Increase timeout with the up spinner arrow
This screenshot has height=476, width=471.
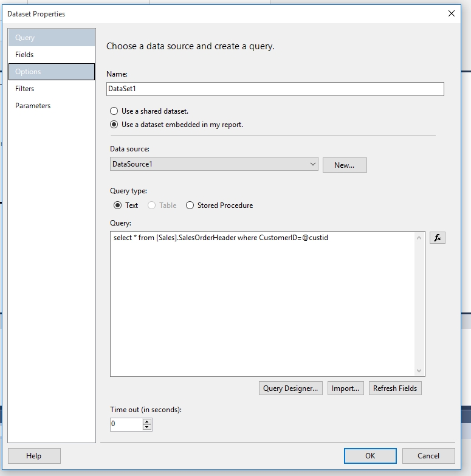click(146, 421)
